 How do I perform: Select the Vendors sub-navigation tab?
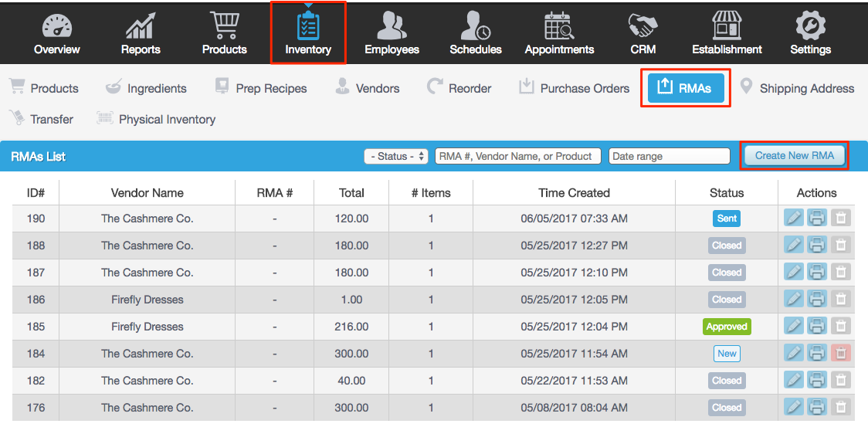367,88
